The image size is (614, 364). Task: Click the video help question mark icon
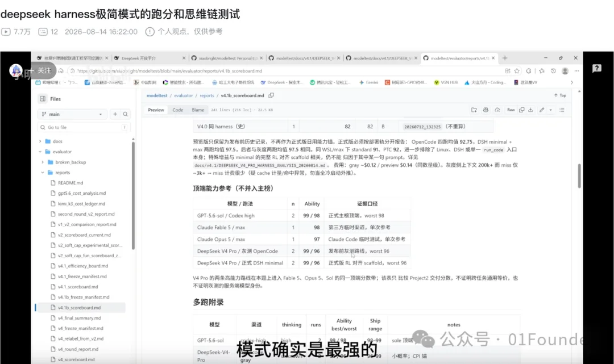click(597, 68)
